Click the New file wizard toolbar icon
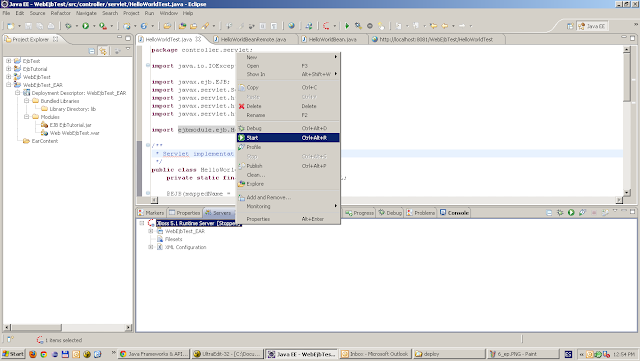Image resolution: width=640 pixels, height=361 pixels. [x=10, y=26]
